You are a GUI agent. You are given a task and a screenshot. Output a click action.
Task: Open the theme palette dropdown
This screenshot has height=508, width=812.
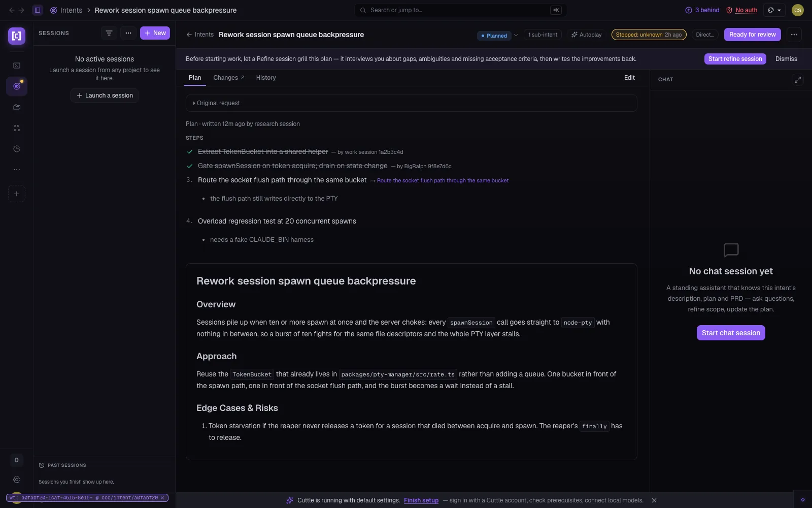pos(774,10)
